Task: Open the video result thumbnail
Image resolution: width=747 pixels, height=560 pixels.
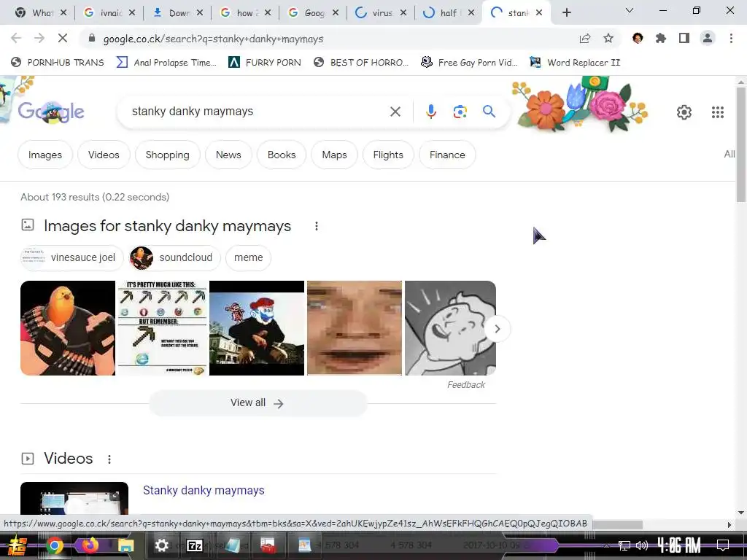Action: (x=74, y=498)
